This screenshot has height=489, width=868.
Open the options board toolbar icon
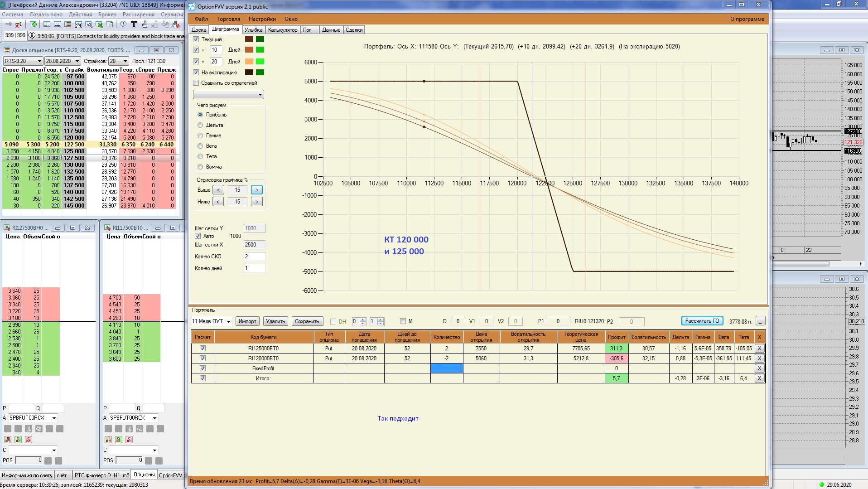tap(68, 24)
